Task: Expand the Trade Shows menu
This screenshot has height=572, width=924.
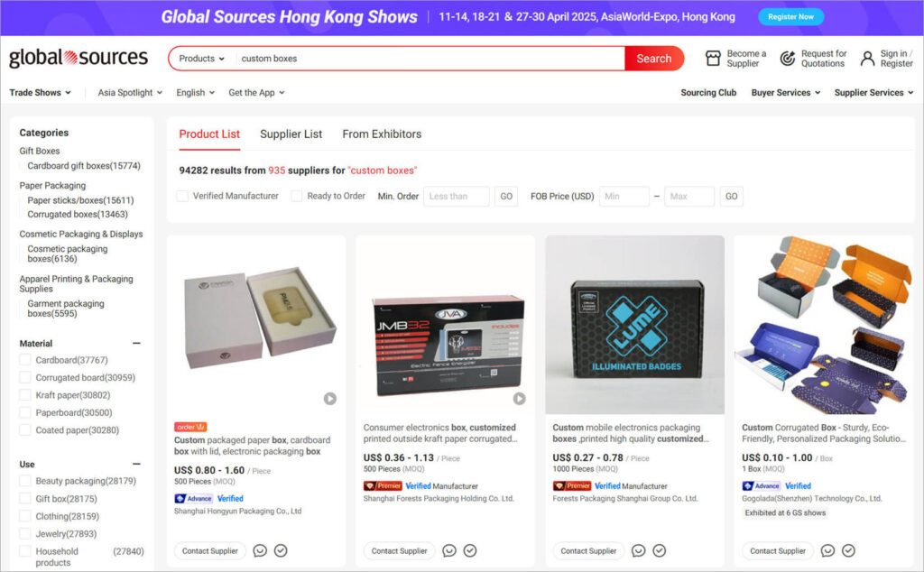Action: 40,93
